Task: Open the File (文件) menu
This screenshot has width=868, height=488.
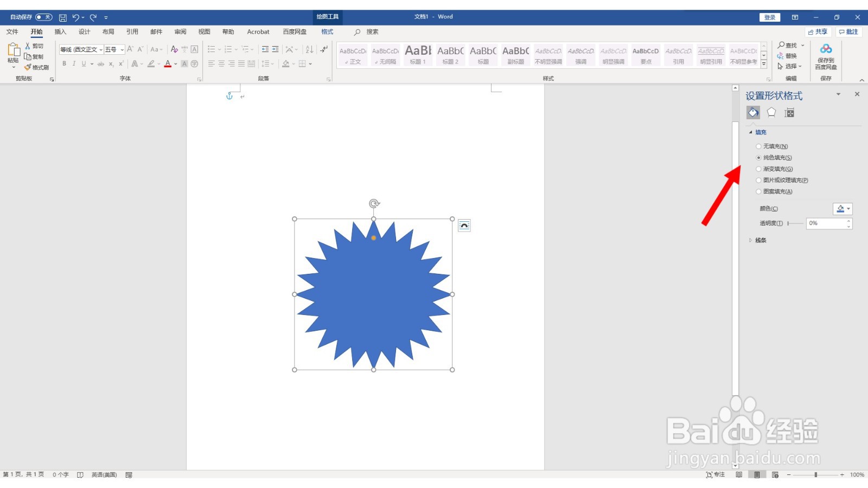Action: (x=12, y=32)
